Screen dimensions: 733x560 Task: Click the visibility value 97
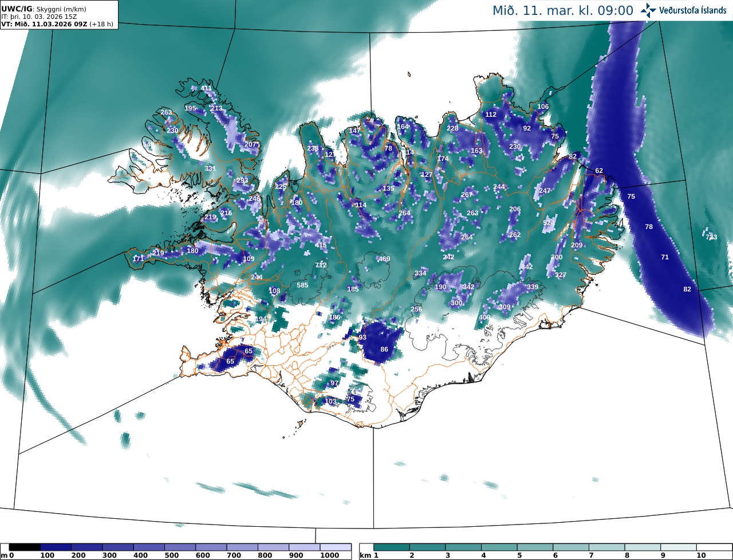click(334, 383)
